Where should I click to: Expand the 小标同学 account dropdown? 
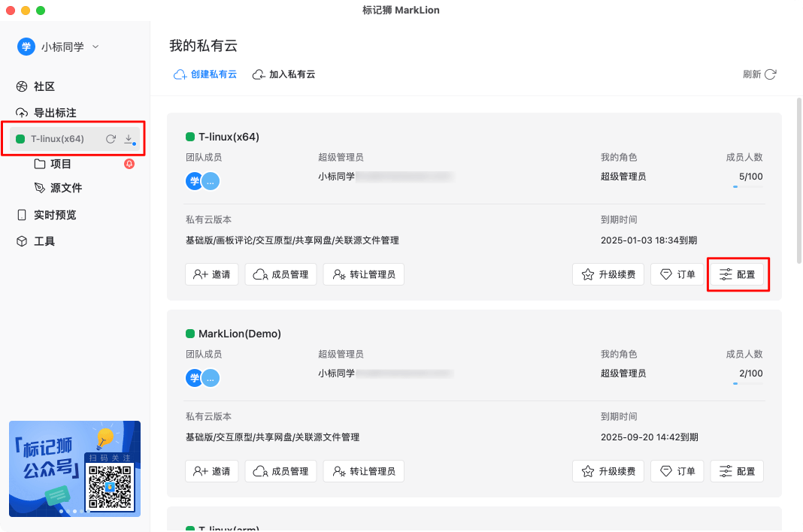[x=95, y=46]
